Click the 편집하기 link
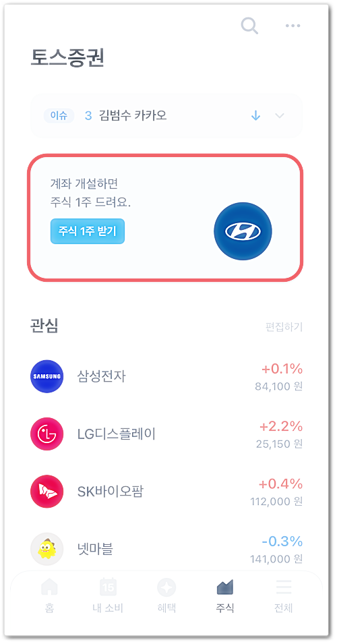 [284, 327]
